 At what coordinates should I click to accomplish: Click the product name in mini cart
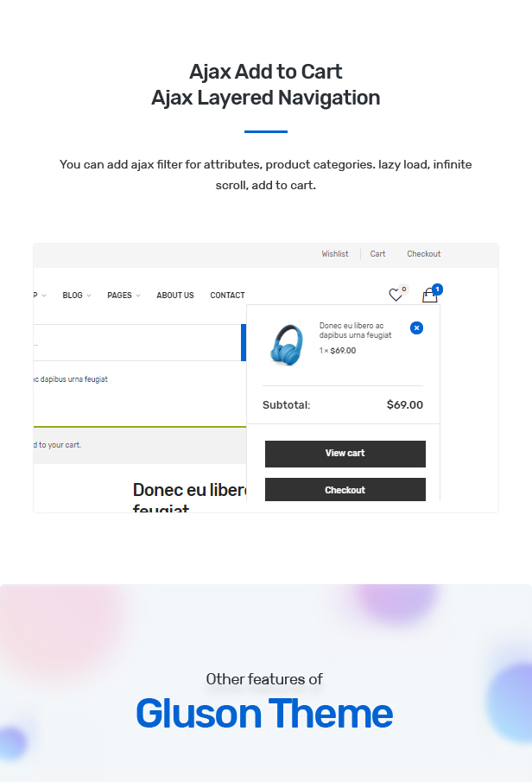point(355,329)
